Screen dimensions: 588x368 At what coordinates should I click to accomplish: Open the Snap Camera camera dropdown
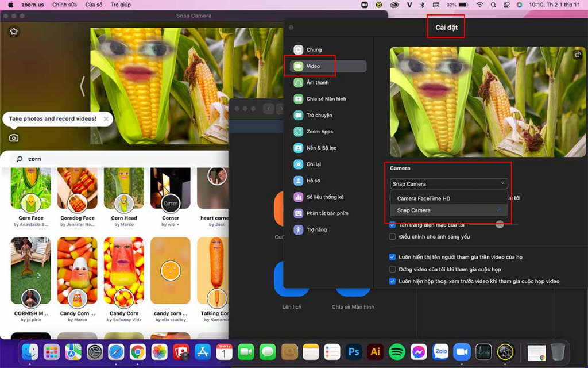click(x=449, y=183)
